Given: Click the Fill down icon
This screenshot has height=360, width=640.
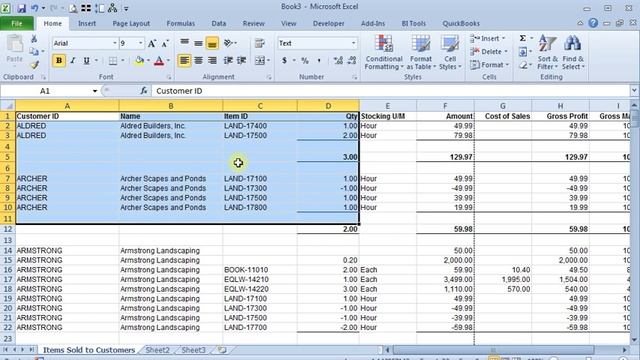Looking at the screenshot, I should pos(523,52).
